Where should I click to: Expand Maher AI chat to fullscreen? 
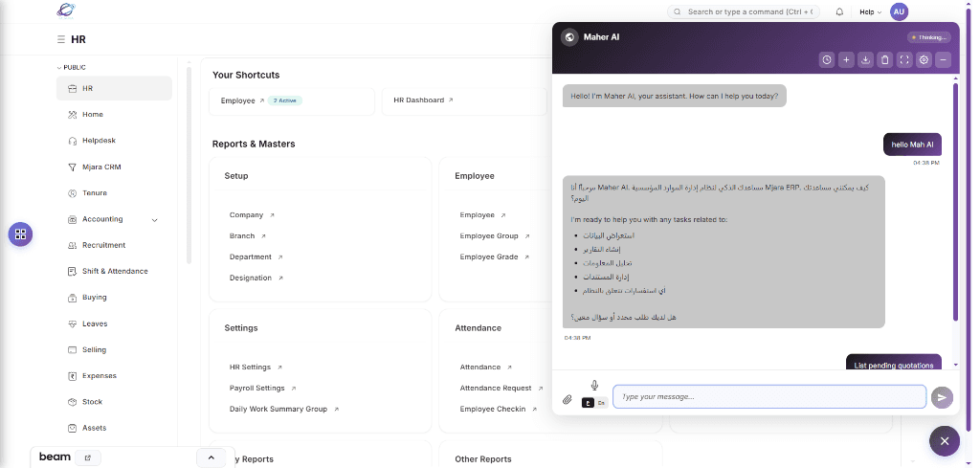coord(904,60)
